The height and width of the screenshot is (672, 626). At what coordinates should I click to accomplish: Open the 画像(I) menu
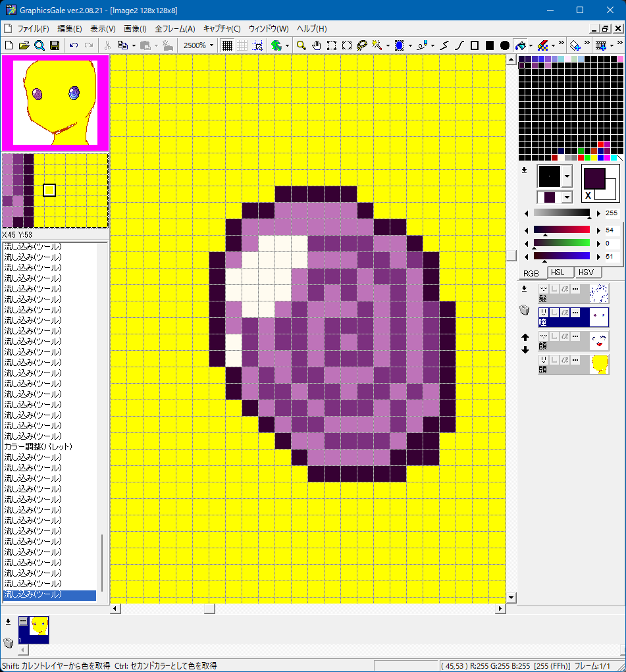click(135, 29)
